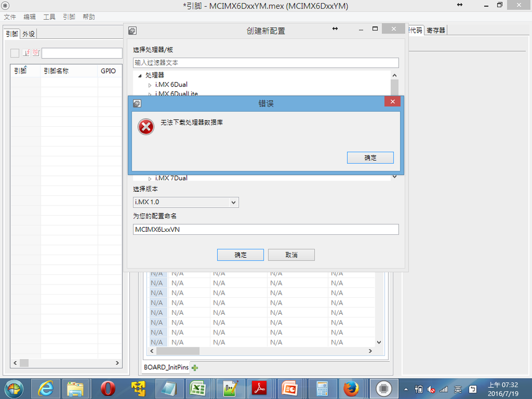Expand the i.MX 6Dual tree node
Screen dimensions: 532x399
click(x=150, y=85)
